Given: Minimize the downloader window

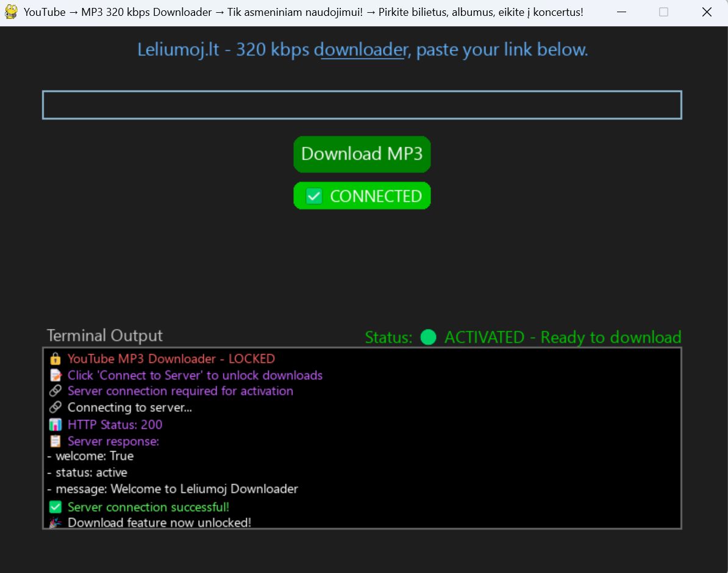Looking at the screenshot, I should (622, 12).
